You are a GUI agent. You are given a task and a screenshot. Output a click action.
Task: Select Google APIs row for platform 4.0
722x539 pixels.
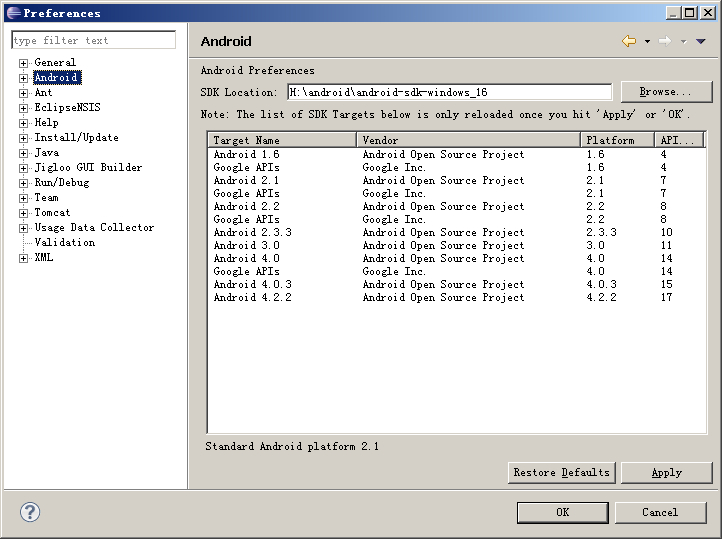(x=457, y=272)
